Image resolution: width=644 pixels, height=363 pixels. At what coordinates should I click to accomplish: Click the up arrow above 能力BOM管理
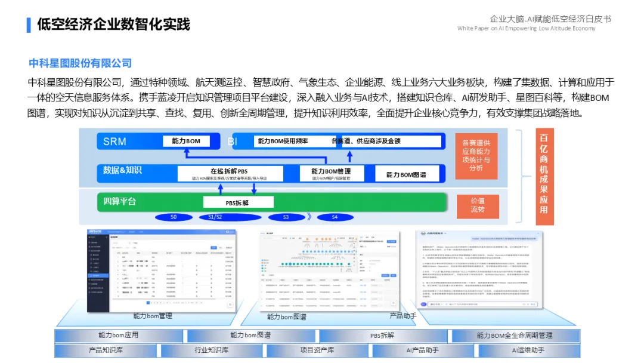pyautogui.click(x=349, y=156)
